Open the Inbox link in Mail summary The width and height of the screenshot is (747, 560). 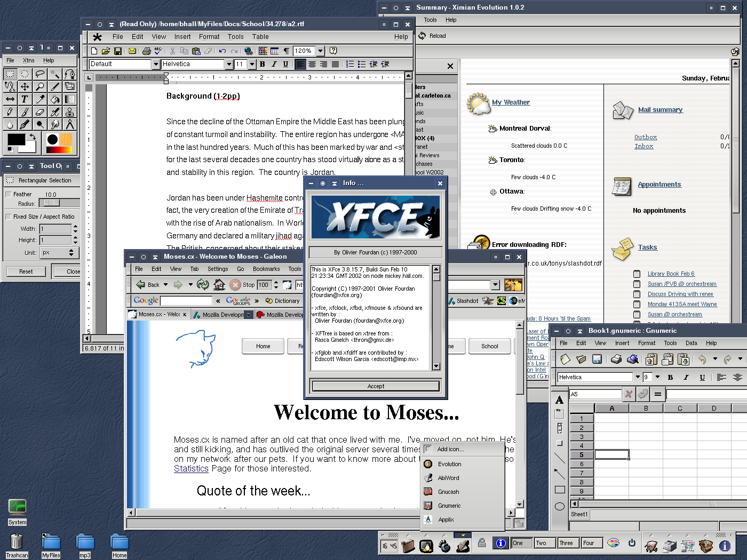[644, 146]
